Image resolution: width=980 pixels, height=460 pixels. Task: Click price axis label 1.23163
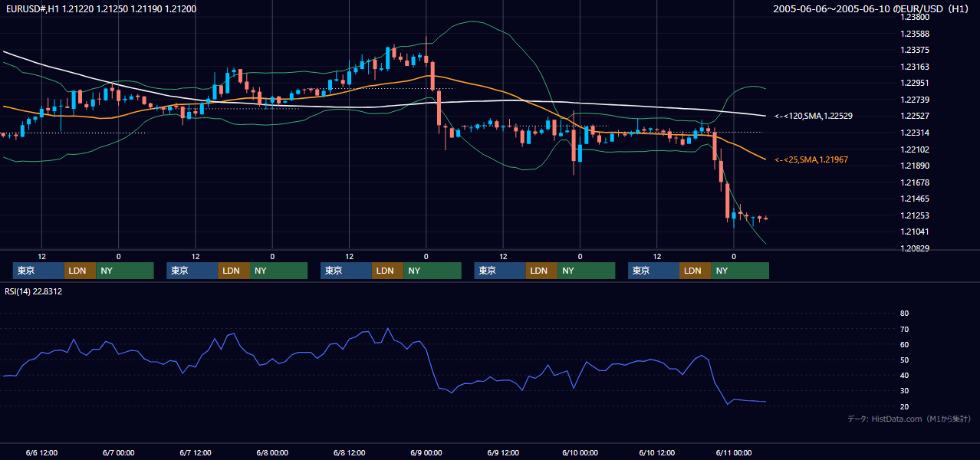coord(915,67)
